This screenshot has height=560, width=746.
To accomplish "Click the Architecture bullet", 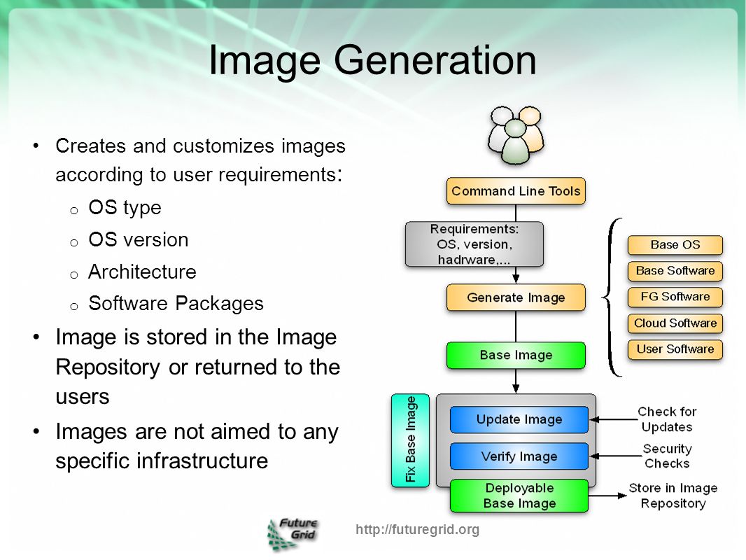I will (x=142, y=272).
